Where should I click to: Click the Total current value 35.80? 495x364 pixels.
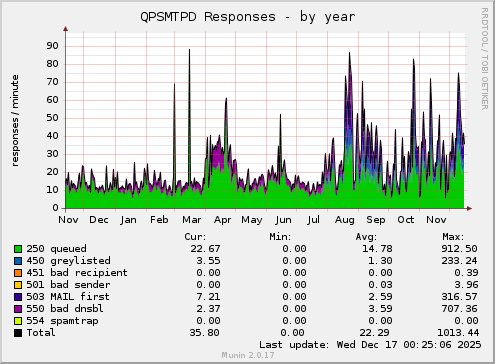[205, 333]
